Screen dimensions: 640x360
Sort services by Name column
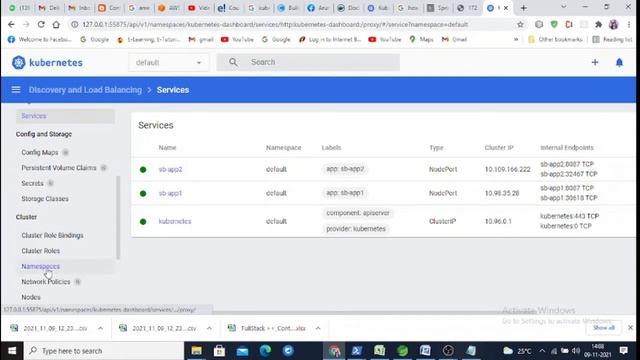pos(167,148)
